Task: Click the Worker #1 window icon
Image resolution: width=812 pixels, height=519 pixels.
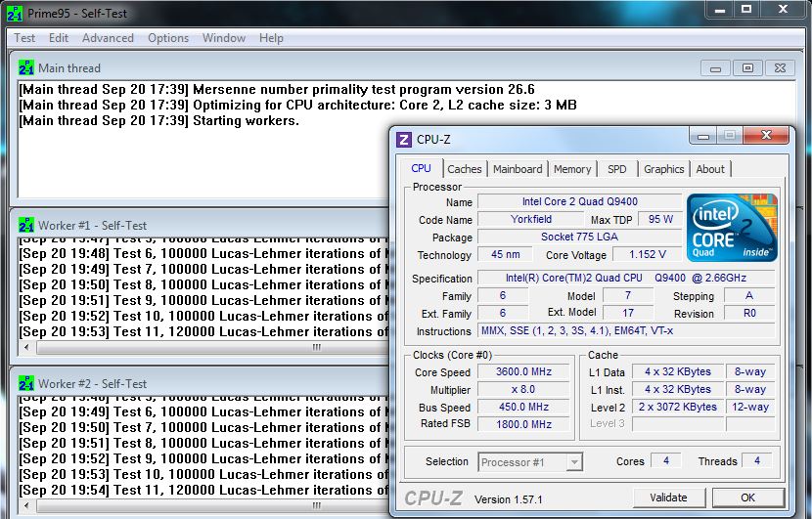Action: pyautogui.click(x=25, y=225)
